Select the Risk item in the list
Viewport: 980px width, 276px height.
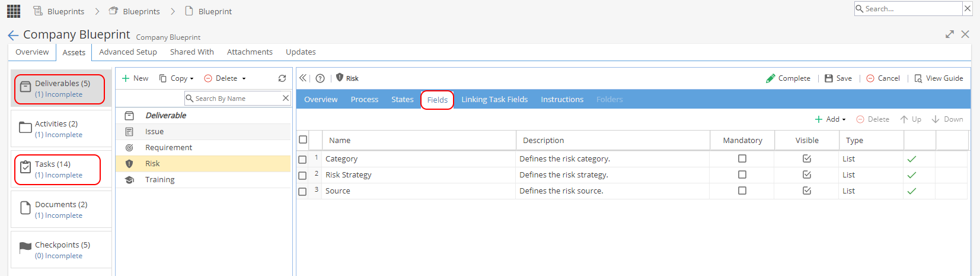tap(203, 164)
